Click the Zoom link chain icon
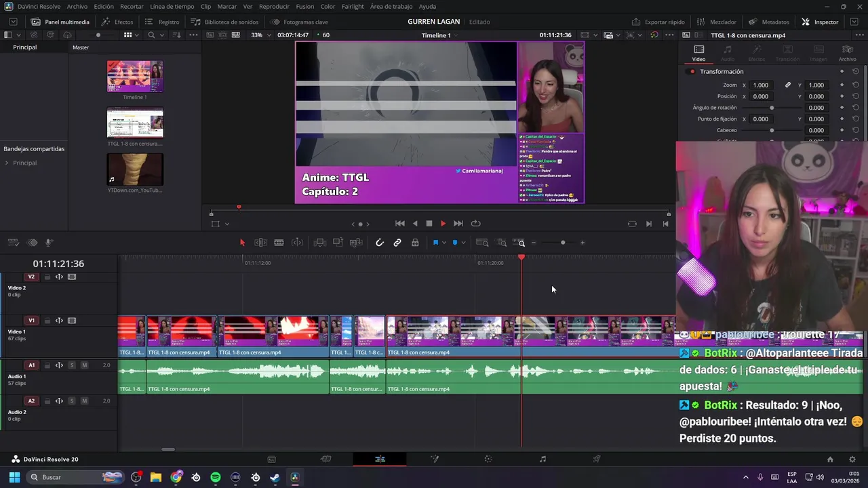The width and height of the screenshot is (868, 488). (788, 85)
